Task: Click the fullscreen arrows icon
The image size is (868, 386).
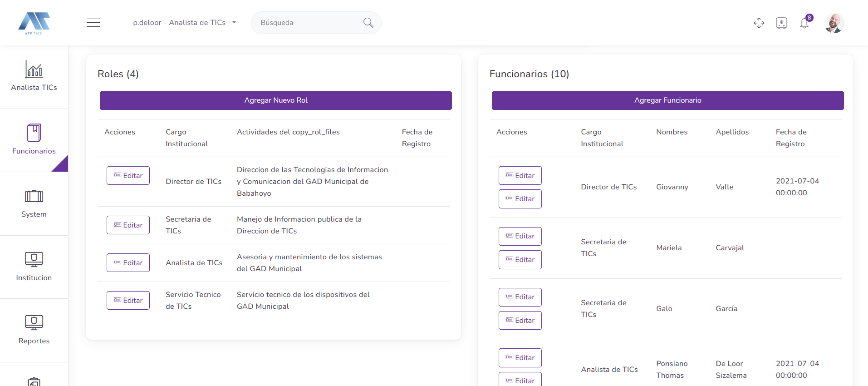Action: (759, 23)
